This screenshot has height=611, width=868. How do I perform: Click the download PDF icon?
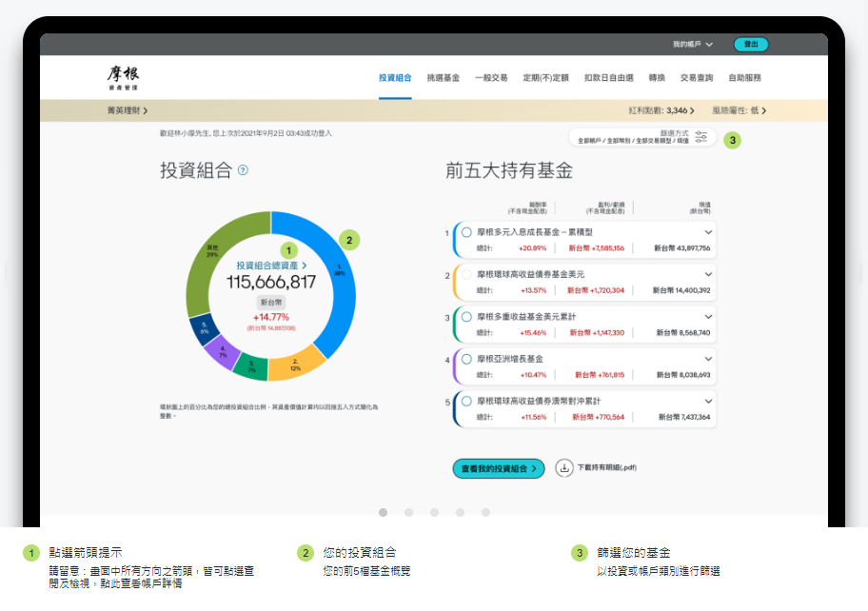pos(564,467)
